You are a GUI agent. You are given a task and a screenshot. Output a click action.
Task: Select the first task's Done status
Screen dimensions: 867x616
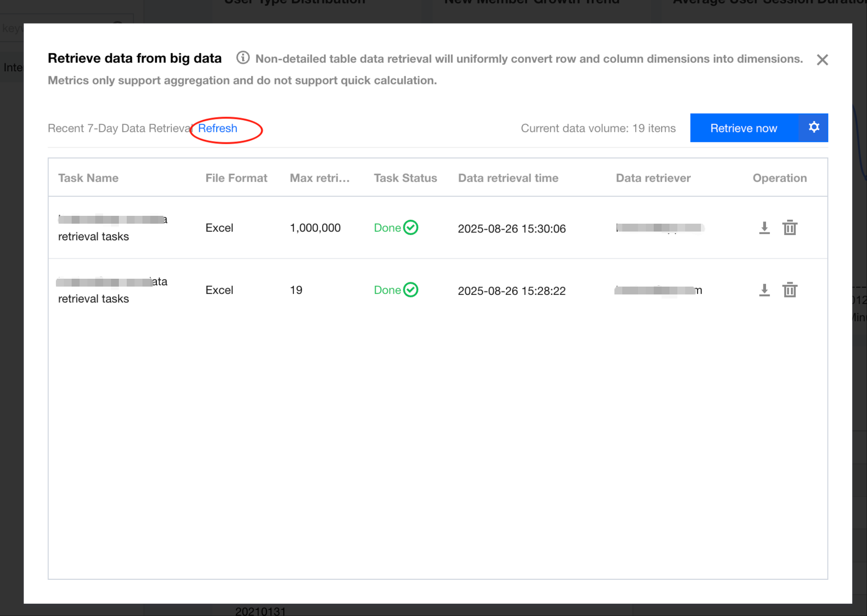click(x=395, y=228)
